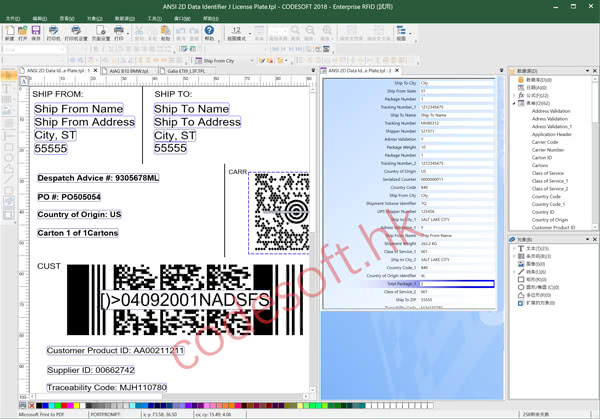Select the ANSI 2D Data Id...e Plate.tpl : 2 tab
Image resolution: width=600 pixels, height=419 pixels.
pyautogui.click(x=360, y=71)
